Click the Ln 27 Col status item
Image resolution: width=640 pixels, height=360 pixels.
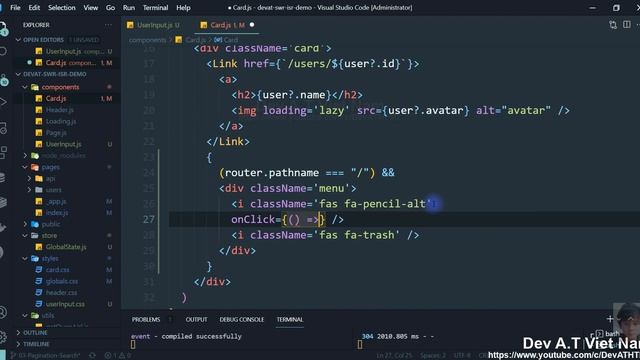click(x=394, y=356)
